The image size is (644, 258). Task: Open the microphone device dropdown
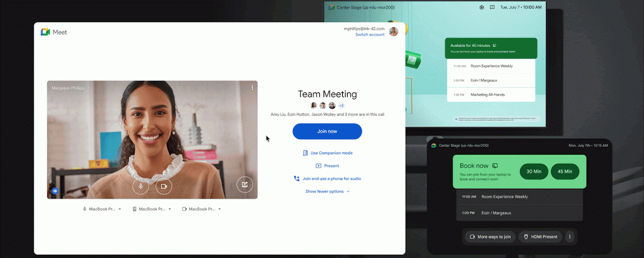[x=102, y=209]
